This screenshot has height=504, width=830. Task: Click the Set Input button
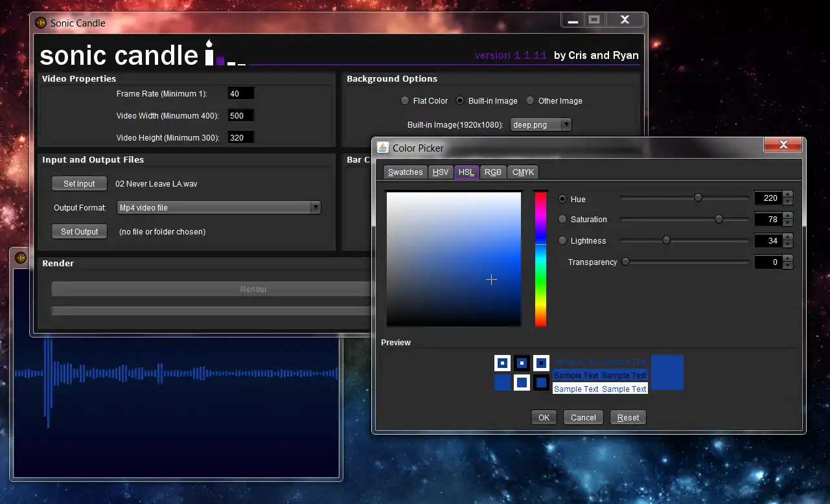tap(79, 184)
